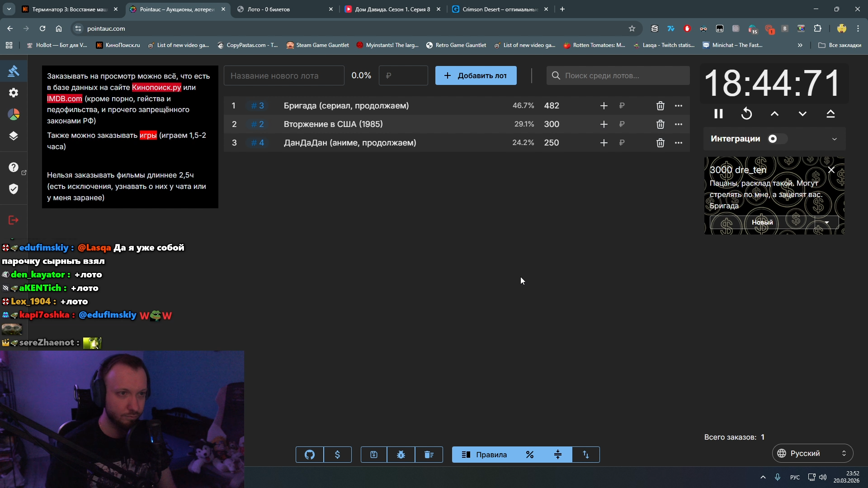Switch to the Crimson Desert browser tab
The width and height of the screenshot is (868, 488).
pos(497,9)
